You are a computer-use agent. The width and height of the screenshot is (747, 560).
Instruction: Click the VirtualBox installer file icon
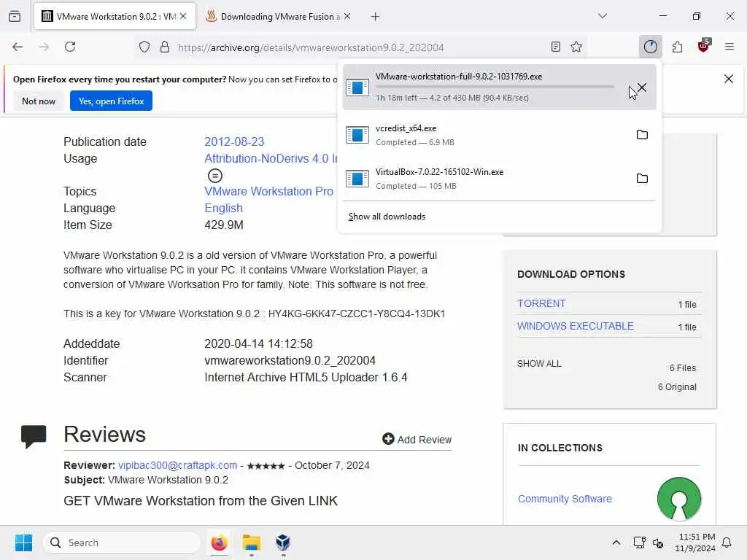tap(357, 179)
